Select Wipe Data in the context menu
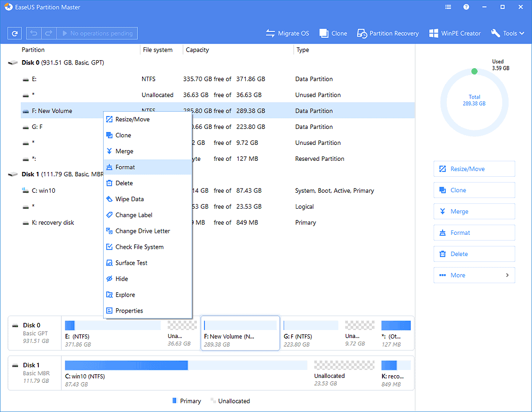Image resolution: width=532 pixels, height=412 pixels. tap(129, 199)
